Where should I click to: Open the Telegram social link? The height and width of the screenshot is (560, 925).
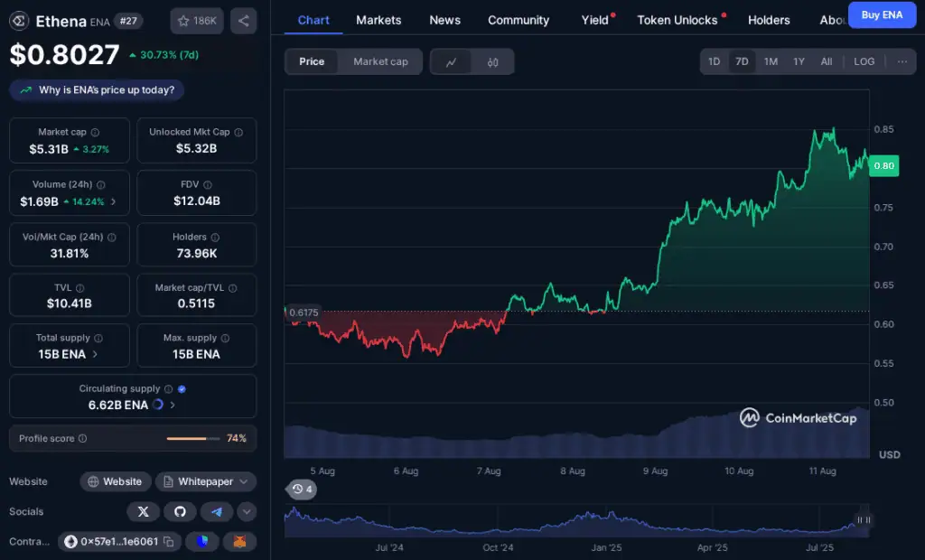(217, 511)
